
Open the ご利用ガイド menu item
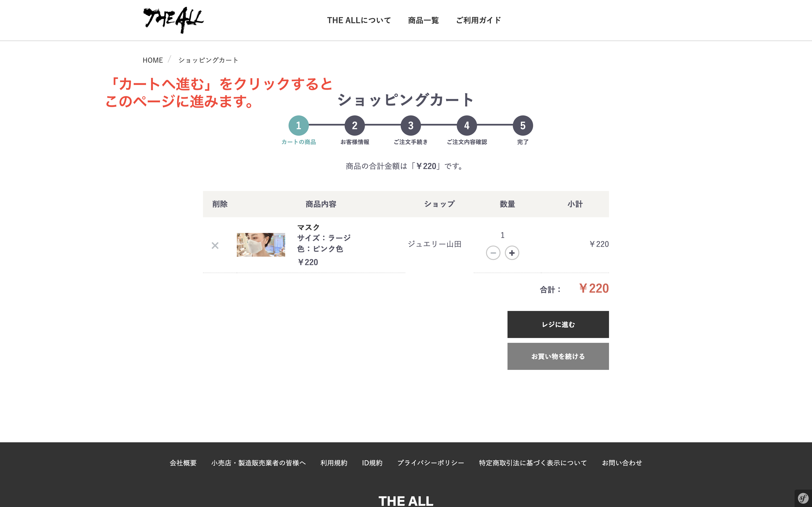click(x=478, y=21)
